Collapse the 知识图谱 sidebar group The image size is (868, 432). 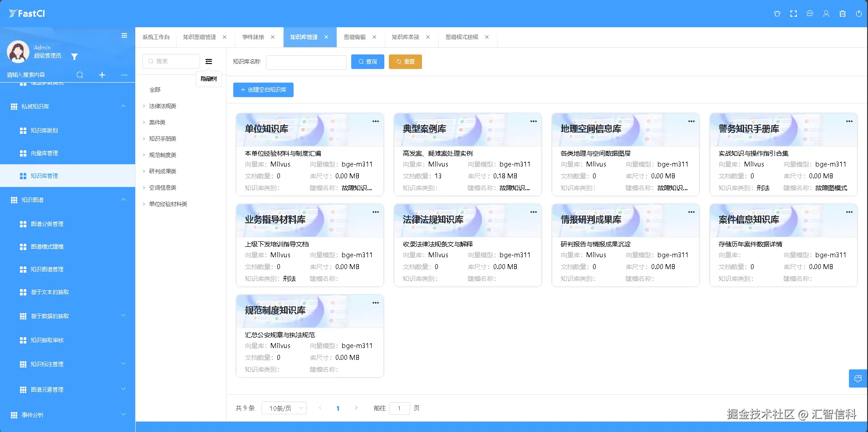click(123, 200)
